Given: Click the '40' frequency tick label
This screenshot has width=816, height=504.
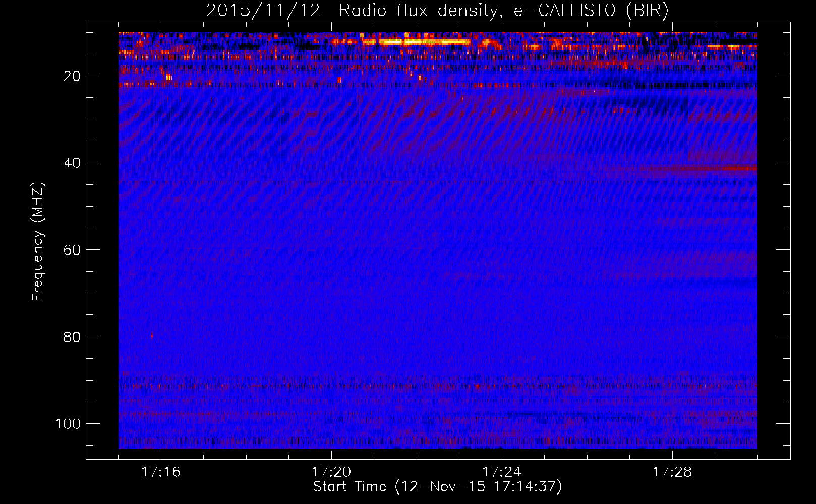Looking at the screenshot, I should click(x=73, y=163).
